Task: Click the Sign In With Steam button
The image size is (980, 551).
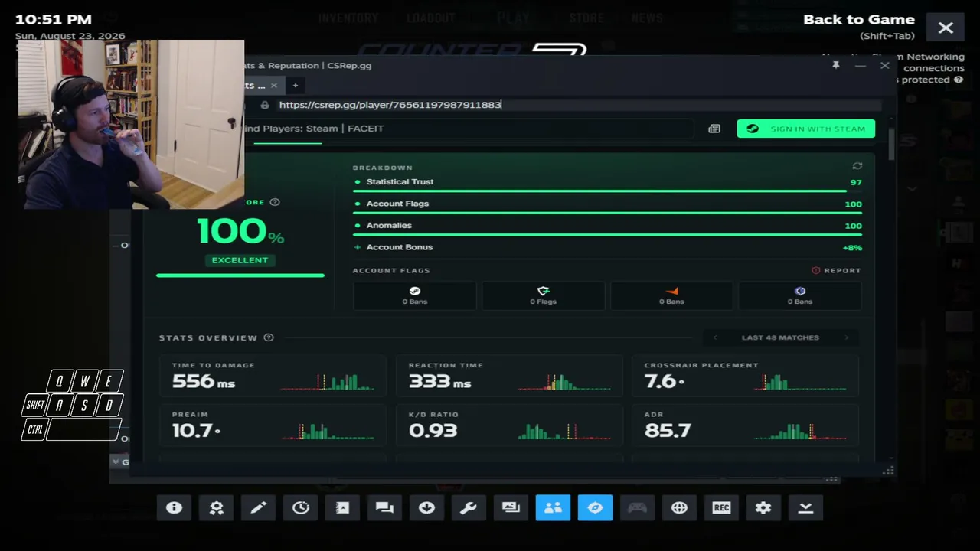Action: pyautogui.click(x=806, y=129)
